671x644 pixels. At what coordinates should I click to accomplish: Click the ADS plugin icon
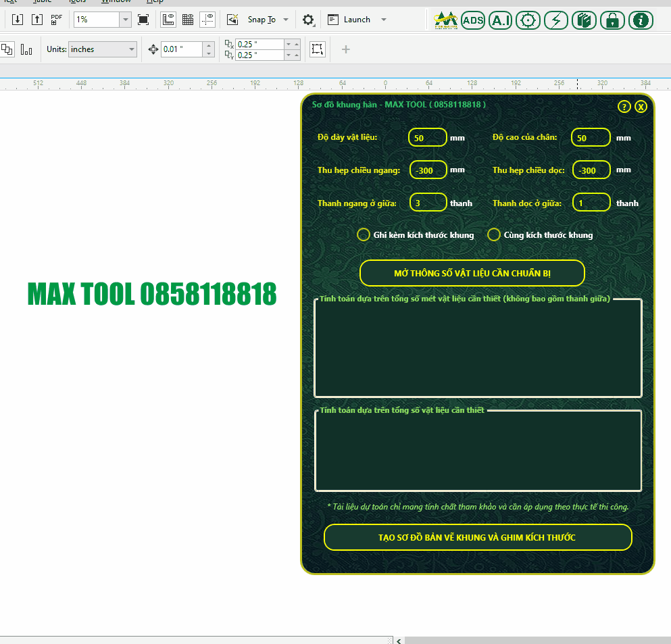(x=473, y=20)
